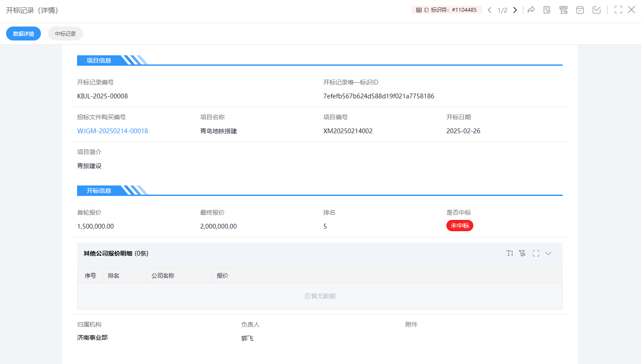Click the 报价 column header
The image size is (641, 364).
coord(223,276)
